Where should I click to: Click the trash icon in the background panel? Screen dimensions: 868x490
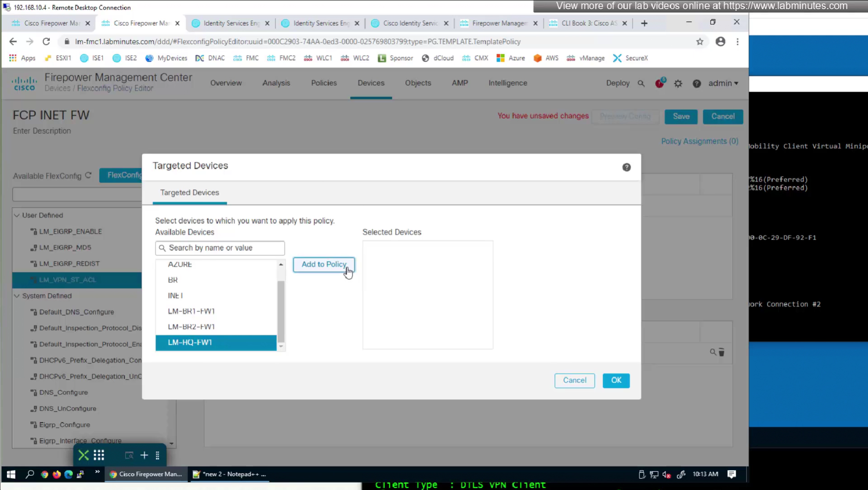point(722,352)
